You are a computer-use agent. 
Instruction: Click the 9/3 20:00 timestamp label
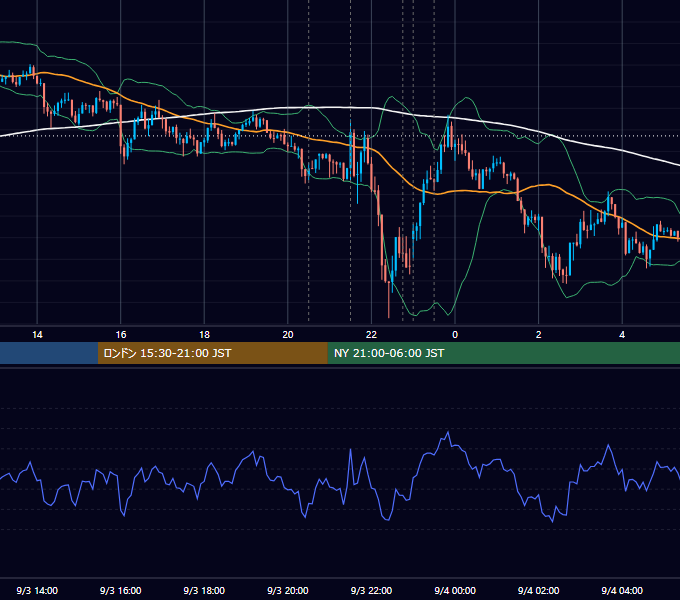[288, 590]
